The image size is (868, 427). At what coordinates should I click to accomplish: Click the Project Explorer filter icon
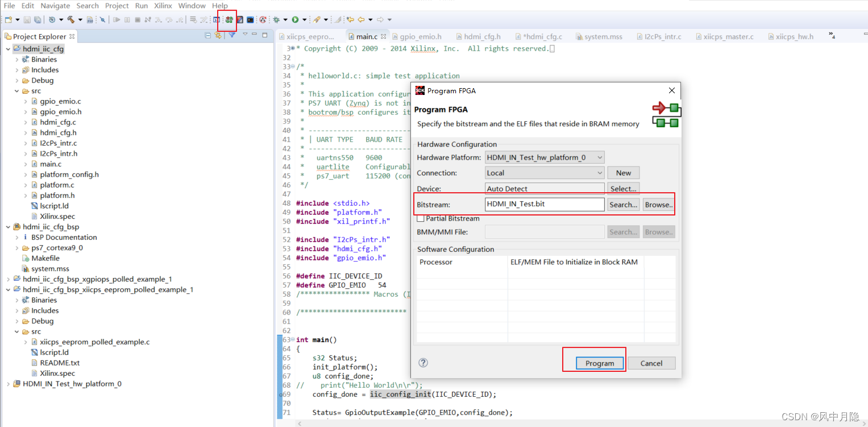click(x=232, y=36)
